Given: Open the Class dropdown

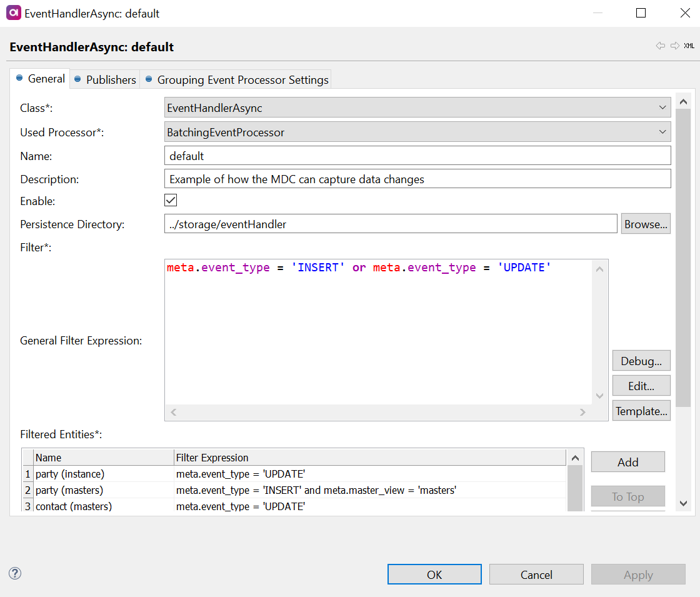Looking at the screenshot, I should point(417,108).
